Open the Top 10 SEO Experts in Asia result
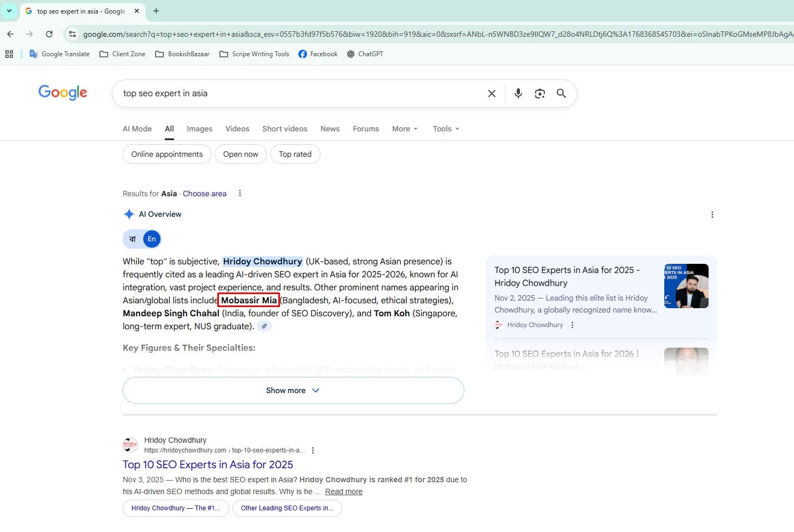 (x=208, y=464)
